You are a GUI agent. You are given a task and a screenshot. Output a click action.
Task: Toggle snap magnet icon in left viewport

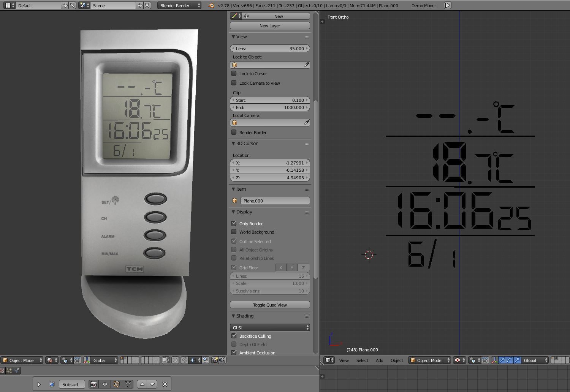[x=185, y=360]
